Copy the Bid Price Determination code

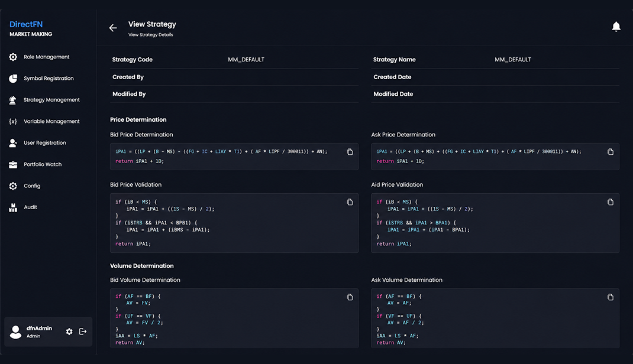coord(350,152)
